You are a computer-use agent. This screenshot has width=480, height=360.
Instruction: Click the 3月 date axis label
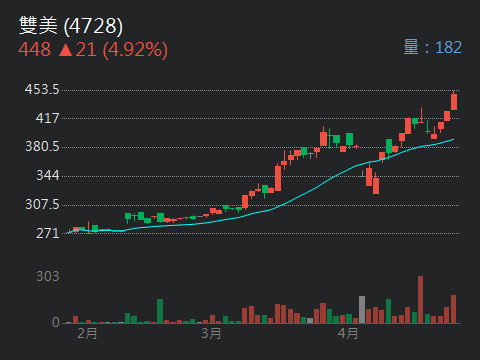(x=211, y=333)
